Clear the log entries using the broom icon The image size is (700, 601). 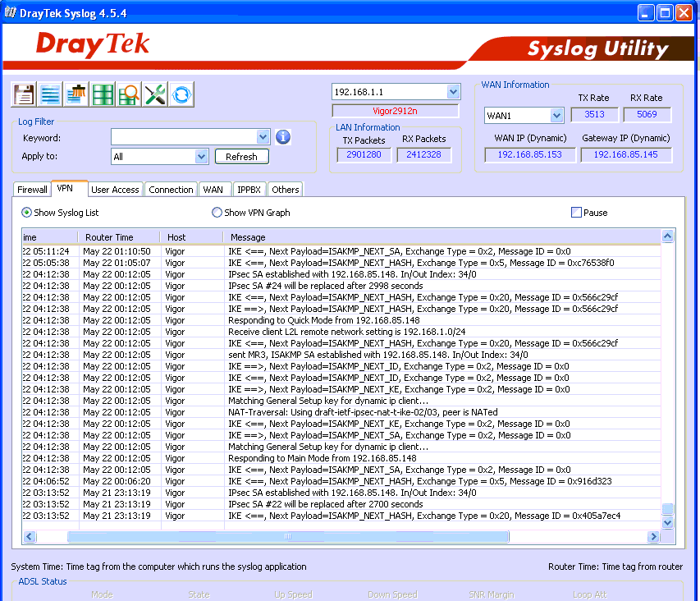click(x=75, y=94)
